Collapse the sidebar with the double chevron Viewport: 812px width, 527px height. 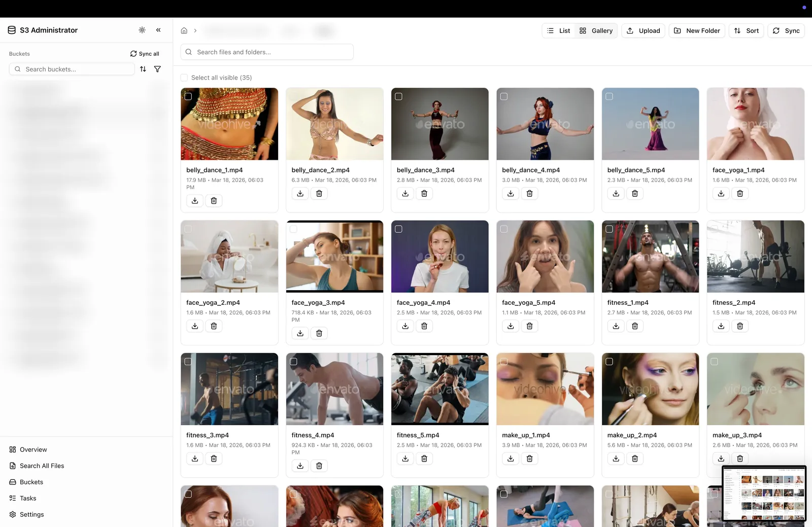pos(158,30)
